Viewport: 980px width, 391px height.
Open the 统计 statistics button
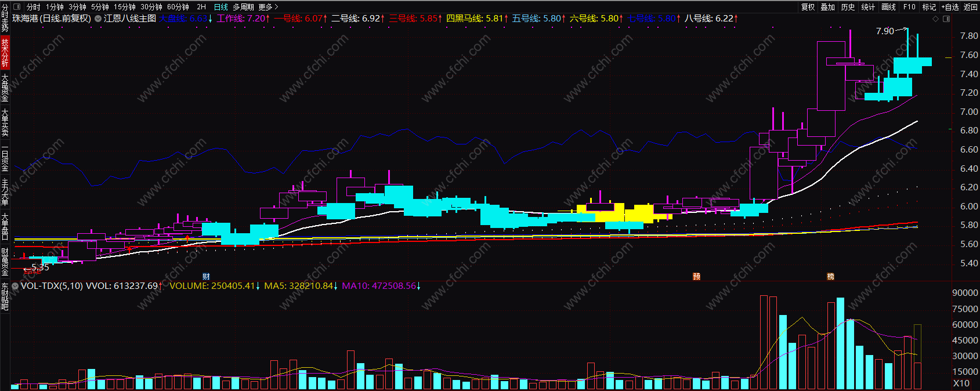coord(868,7)
